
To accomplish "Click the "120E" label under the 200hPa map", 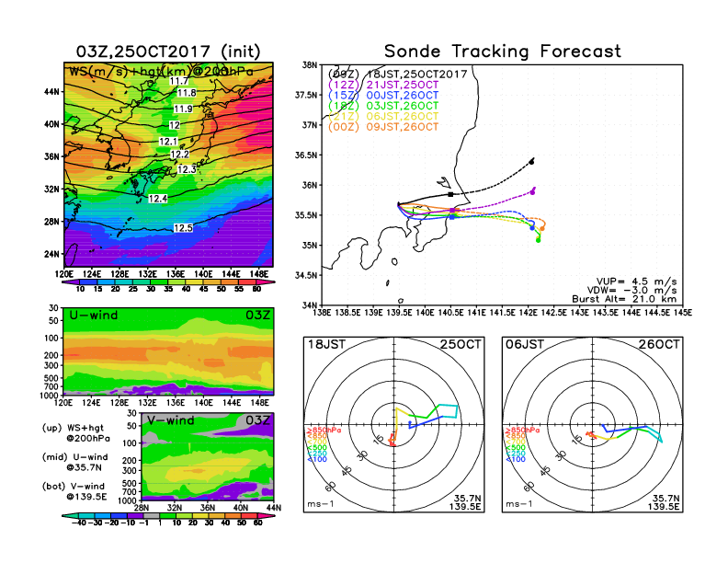I will 64,274.
